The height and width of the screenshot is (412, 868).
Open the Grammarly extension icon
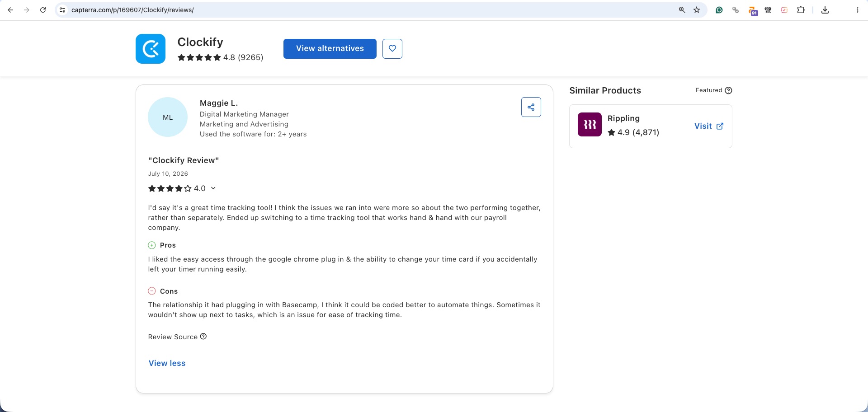tap(719, 10)
